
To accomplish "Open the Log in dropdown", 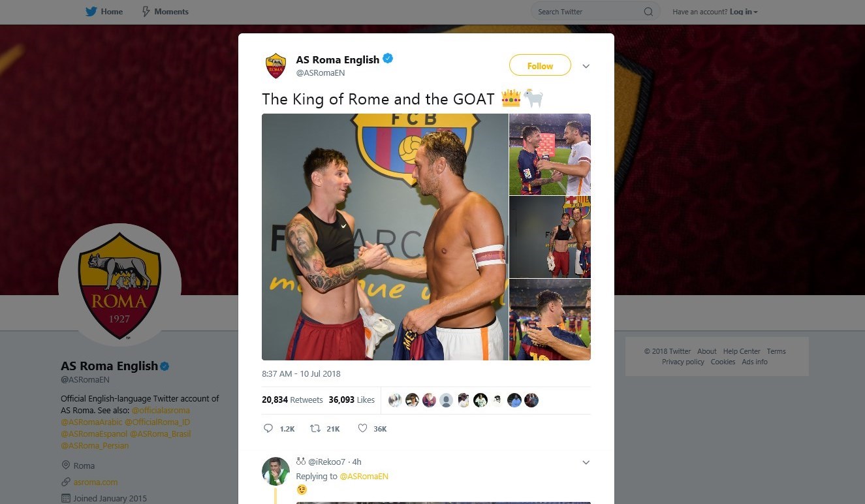I will click(744, 12).
